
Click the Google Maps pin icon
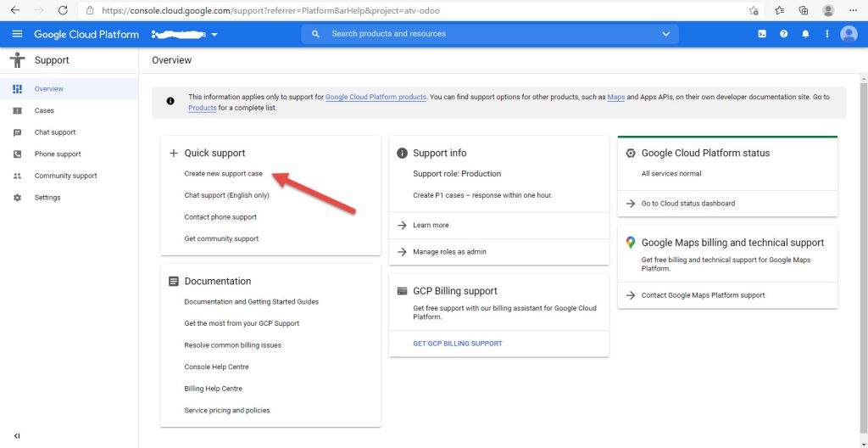tap(630, 243)
